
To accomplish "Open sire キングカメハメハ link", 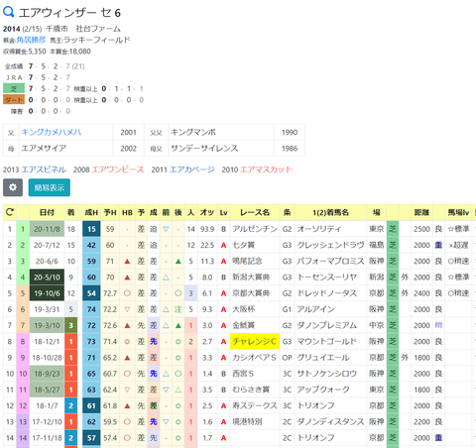I will point(52,132).
